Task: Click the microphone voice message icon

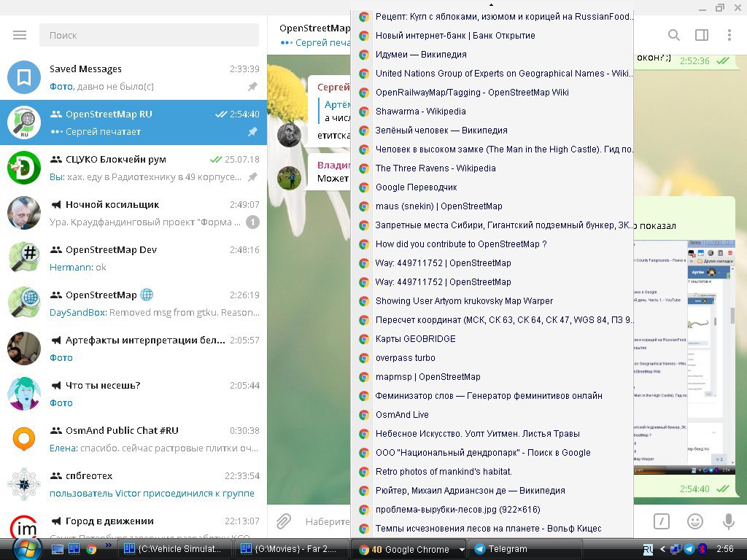Action: tap(729, 521)
